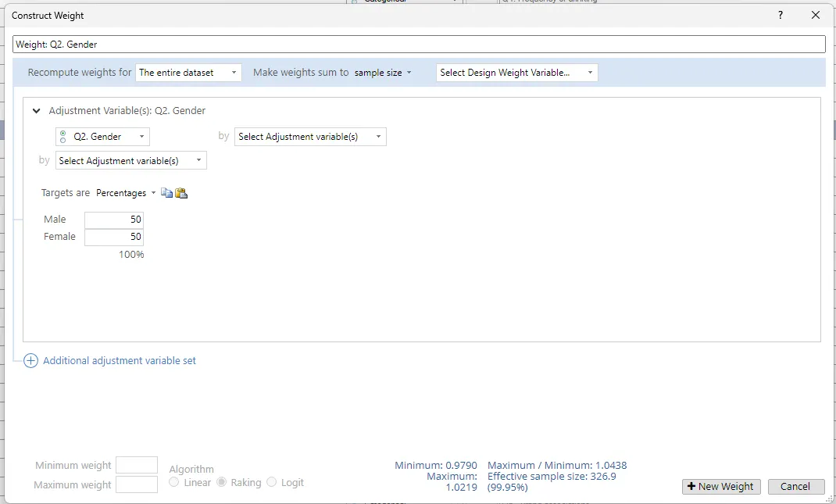Screen dimensions: 836x504
Task: Open the 'The entire dataset' dropdown
Action: (x=188, y=73)
